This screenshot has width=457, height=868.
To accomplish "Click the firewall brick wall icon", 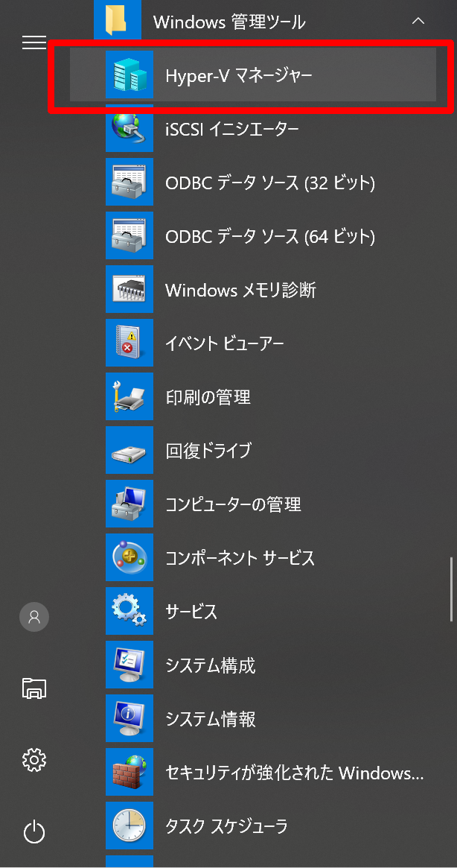I will pyautogui.click(x=129, y=773).
